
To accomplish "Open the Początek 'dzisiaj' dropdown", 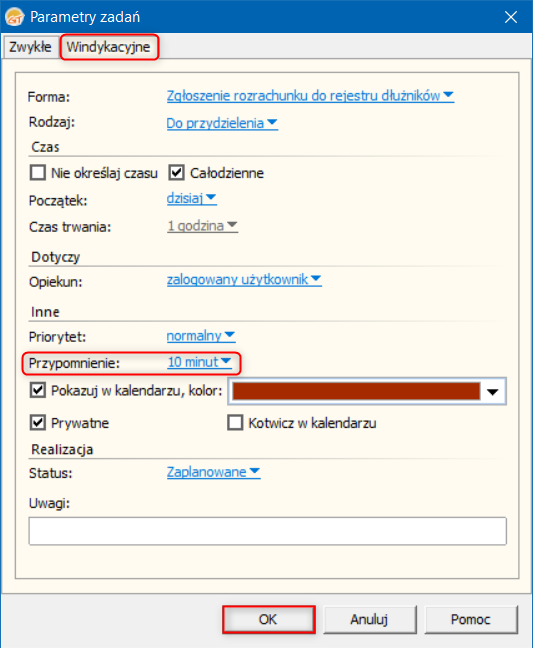I will [191, 198].
